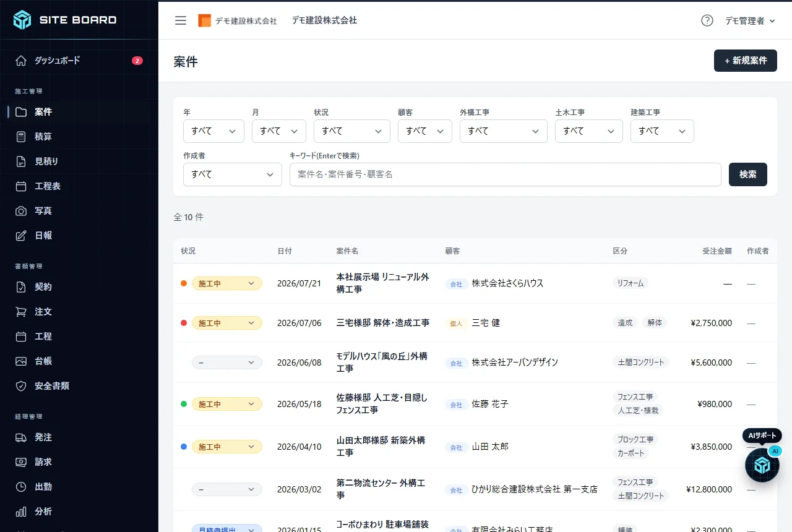
Task: Click the 分析 bar chart icon
Action: coord(21,512)
